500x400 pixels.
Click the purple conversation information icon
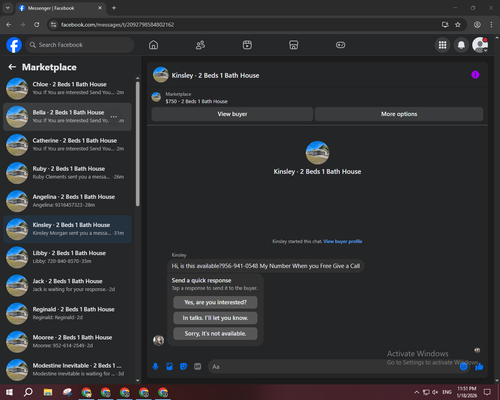(475, 75)
